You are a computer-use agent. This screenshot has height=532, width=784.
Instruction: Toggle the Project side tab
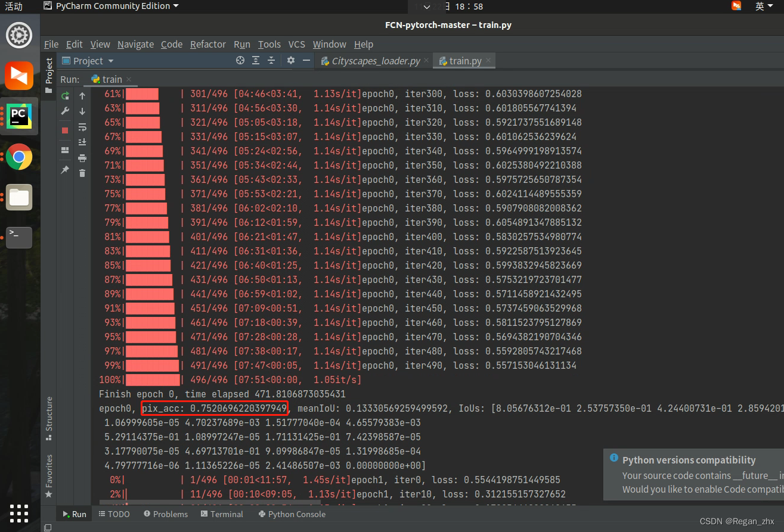(49, 76)
